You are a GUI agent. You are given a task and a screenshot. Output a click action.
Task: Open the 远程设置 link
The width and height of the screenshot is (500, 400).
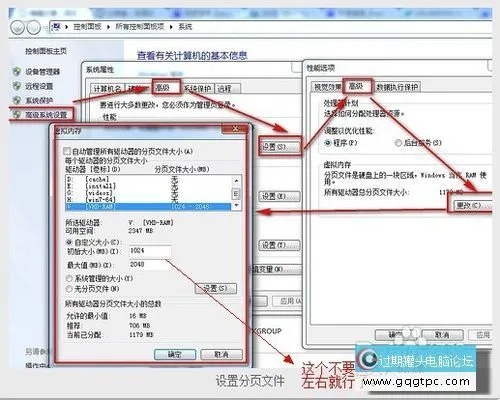(39, 86)
